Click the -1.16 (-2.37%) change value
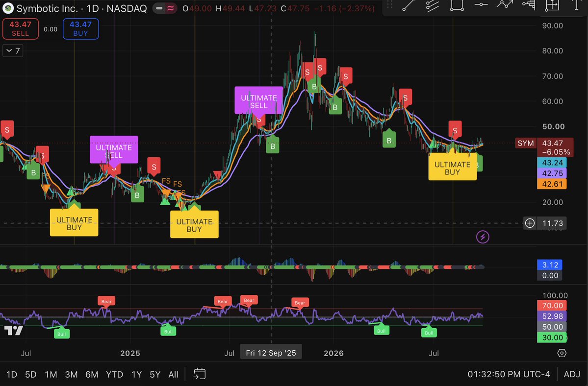Screen dimensions: 588x386 tap(344, 8)
